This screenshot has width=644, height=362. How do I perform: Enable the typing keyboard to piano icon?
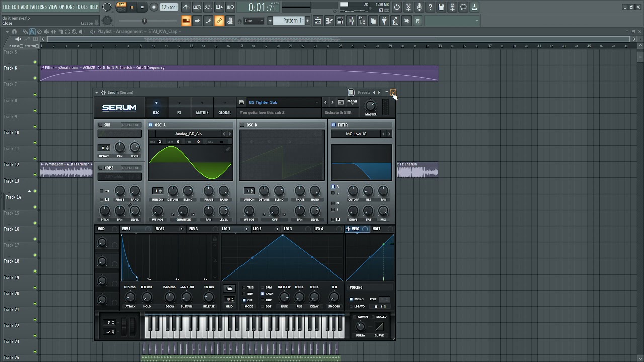coord(186,21)
